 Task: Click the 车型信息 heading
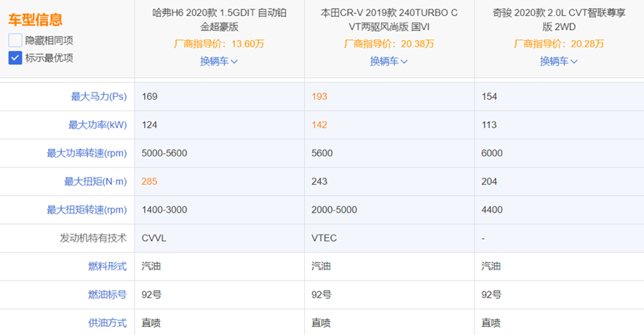point(36,20)
